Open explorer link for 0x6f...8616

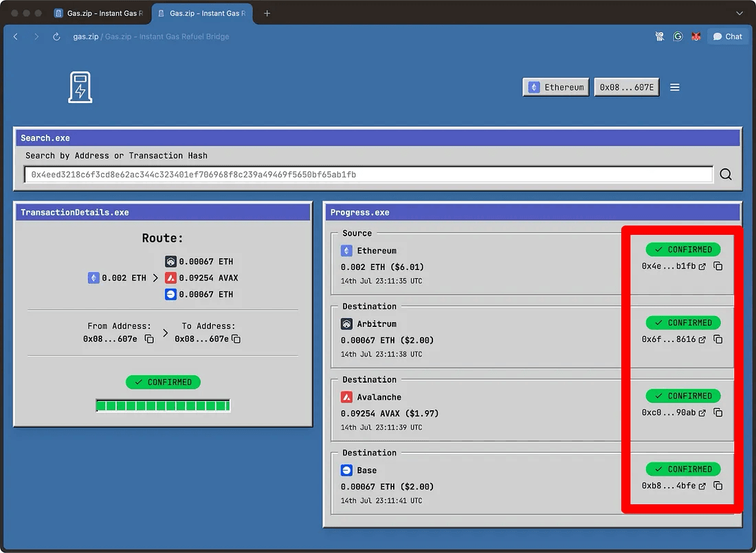tap(702, 339)
